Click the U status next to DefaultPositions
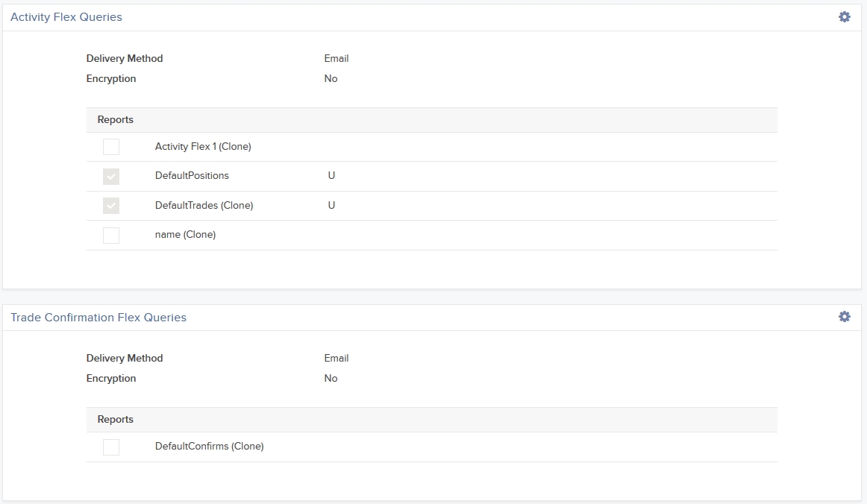Screen dimensions: 867x504 pos(331,176)
